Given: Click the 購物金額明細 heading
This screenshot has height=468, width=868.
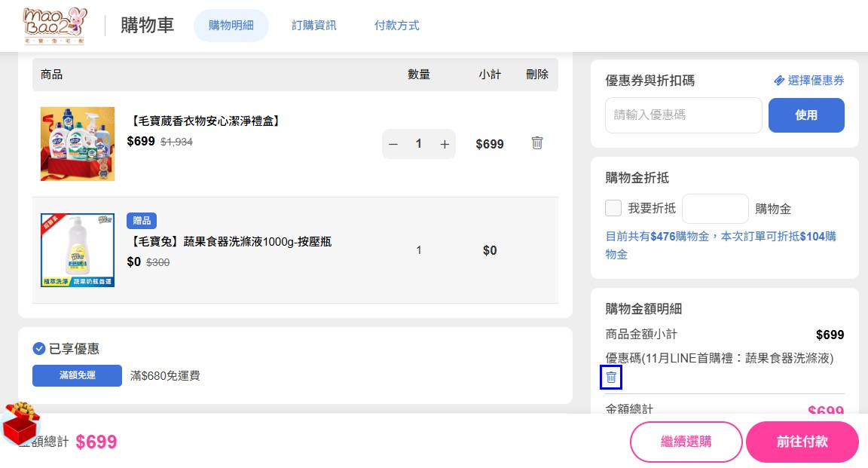Looking at the screenshot, I should (643, 309).
